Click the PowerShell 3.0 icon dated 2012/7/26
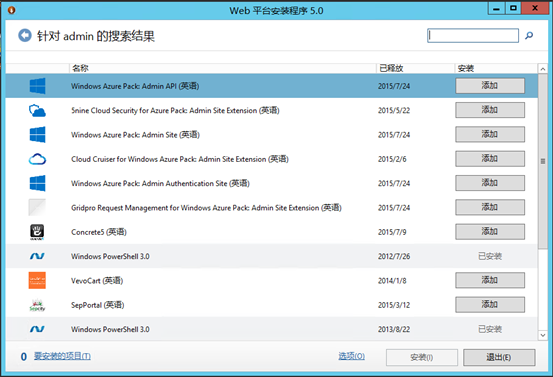 (37, 256)
